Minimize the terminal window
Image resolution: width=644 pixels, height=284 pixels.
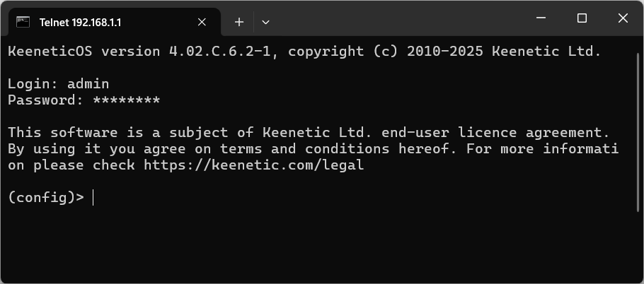pyautogui.click(x=541, y=18)
